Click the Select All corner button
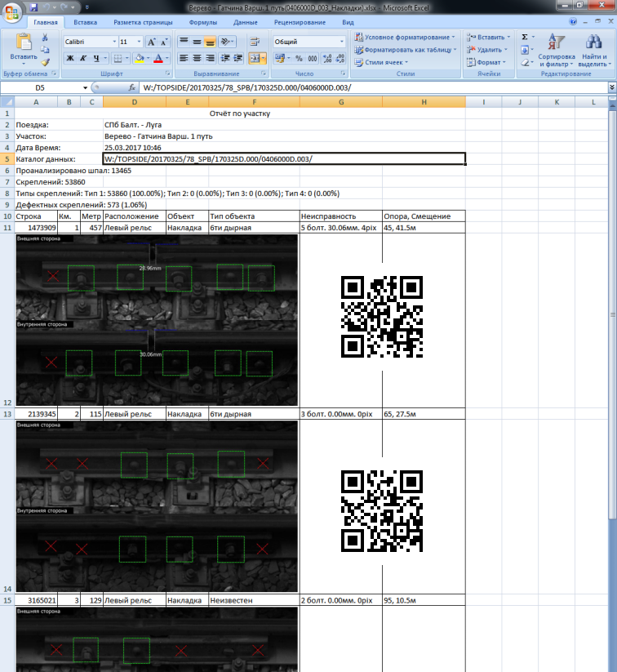 click(7, 102)
